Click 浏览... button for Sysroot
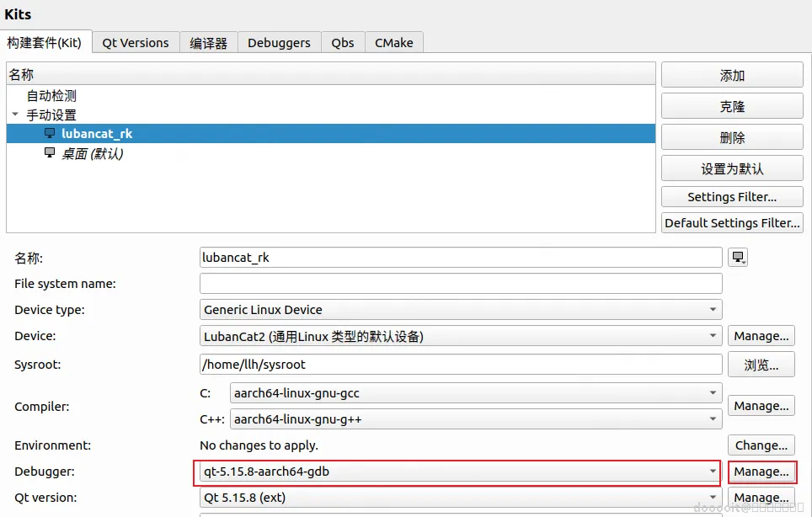This screenshot has width=812, height=517. coord(761,365)
